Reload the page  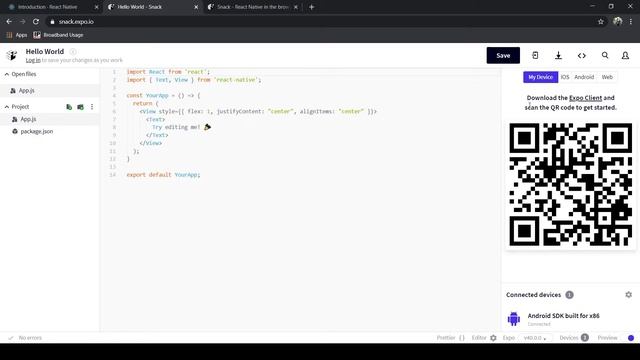36,22
